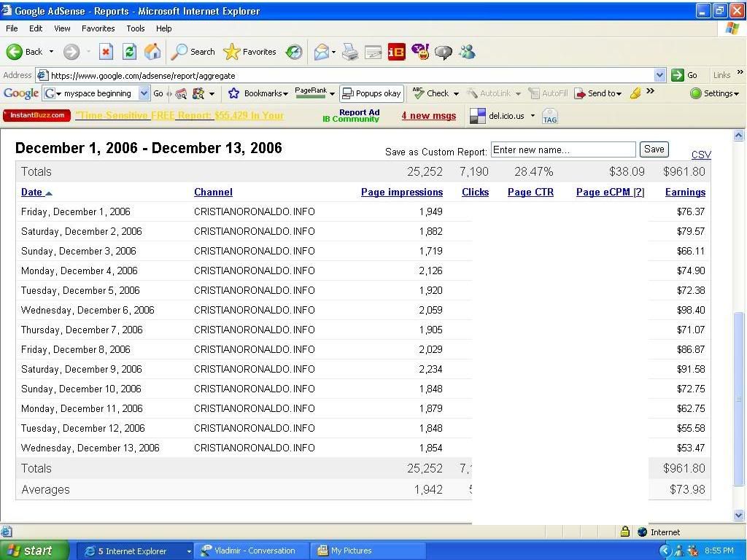Open the Search magnifier toolbar button

(193, 52)
